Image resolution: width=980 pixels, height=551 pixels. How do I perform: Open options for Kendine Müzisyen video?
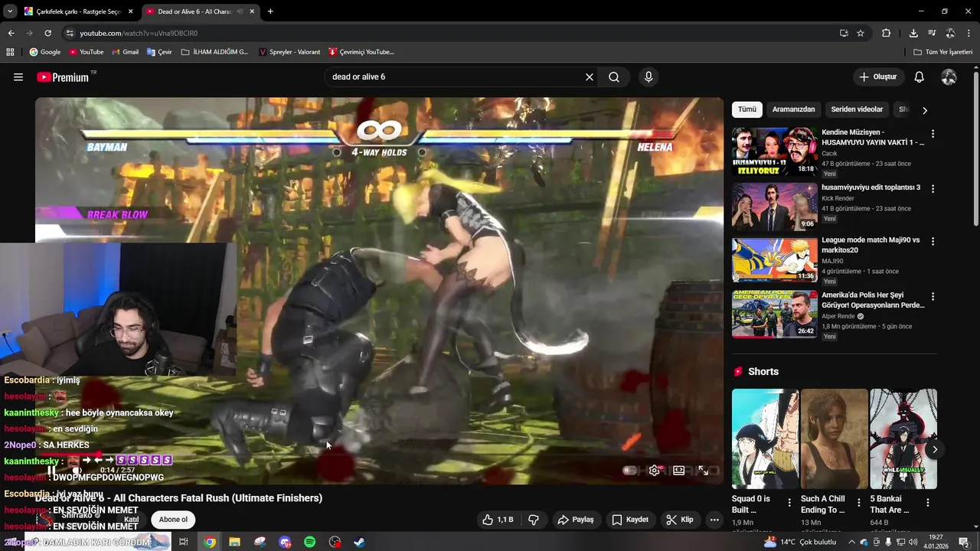[933, 134]
